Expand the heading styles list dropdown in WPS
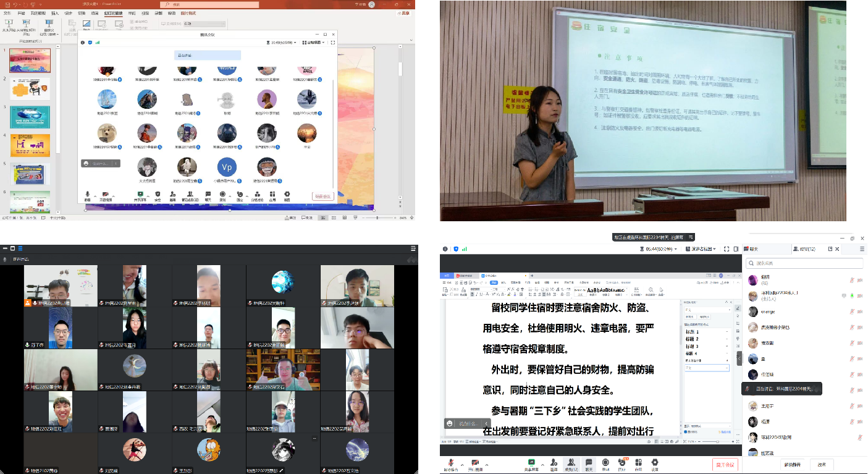 628,295
